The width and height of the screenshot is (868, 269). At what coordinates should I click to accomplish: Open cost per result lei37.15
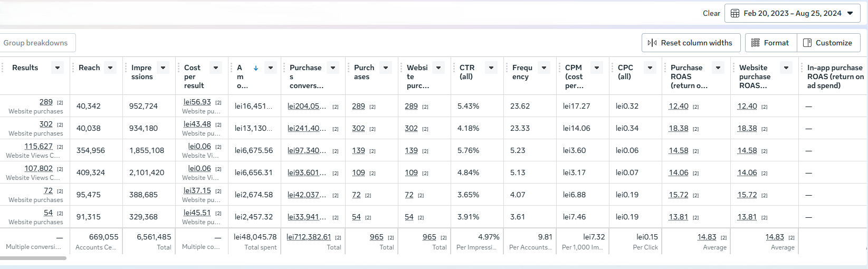pos(197,190)
